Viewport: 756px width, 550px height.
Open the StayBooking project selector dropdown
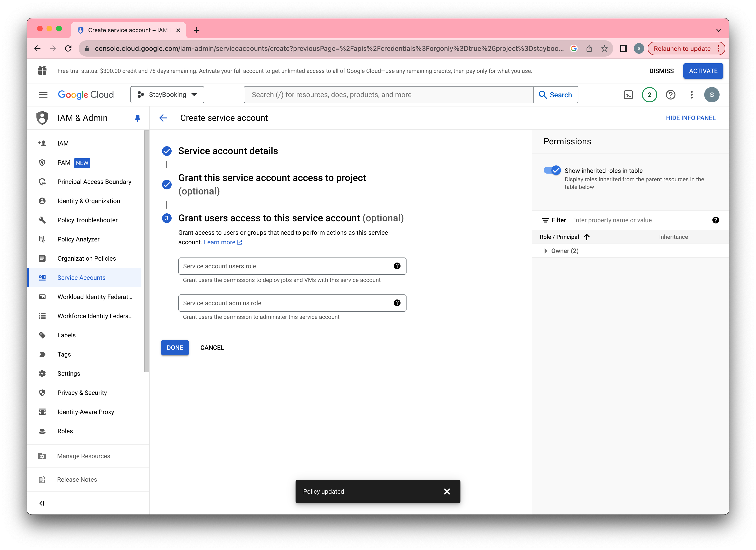pos(167,95)
